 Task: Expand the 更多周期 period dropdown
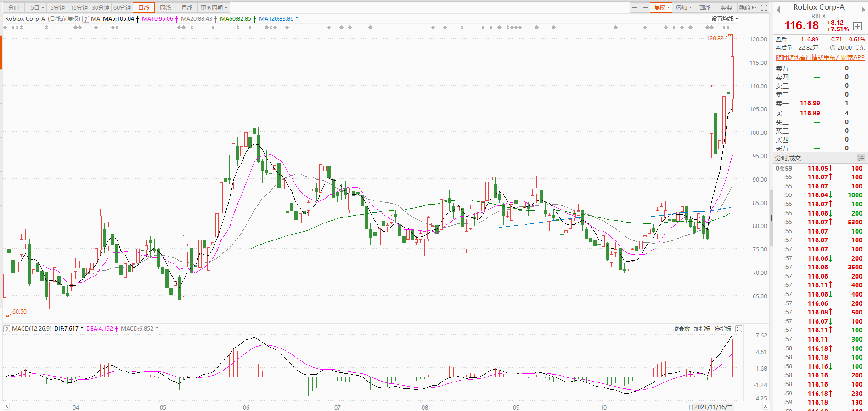[214, 7]
